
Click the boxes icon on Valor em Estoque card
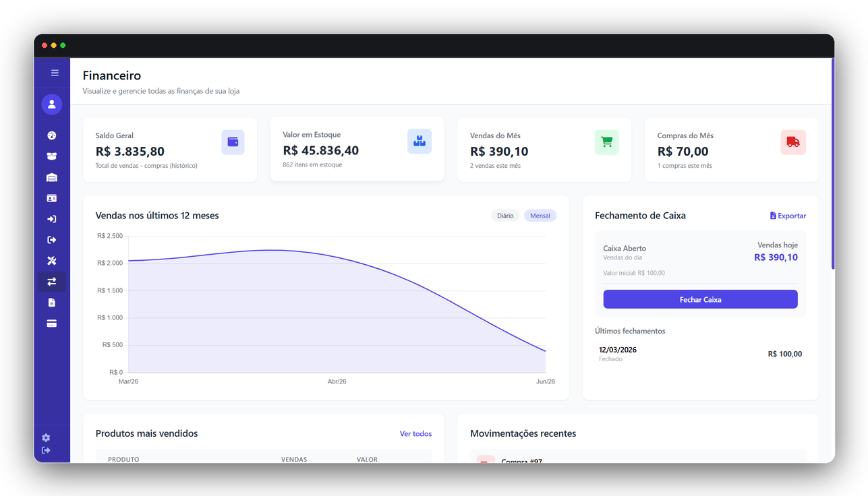click(419, 142)
